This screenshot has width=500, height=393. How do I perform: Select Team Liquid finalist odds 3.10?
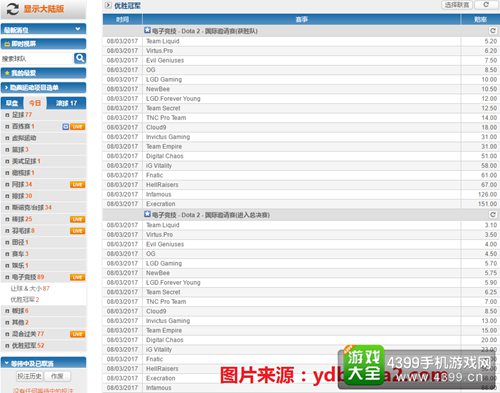pyautogui.click(x=491, y=225)
